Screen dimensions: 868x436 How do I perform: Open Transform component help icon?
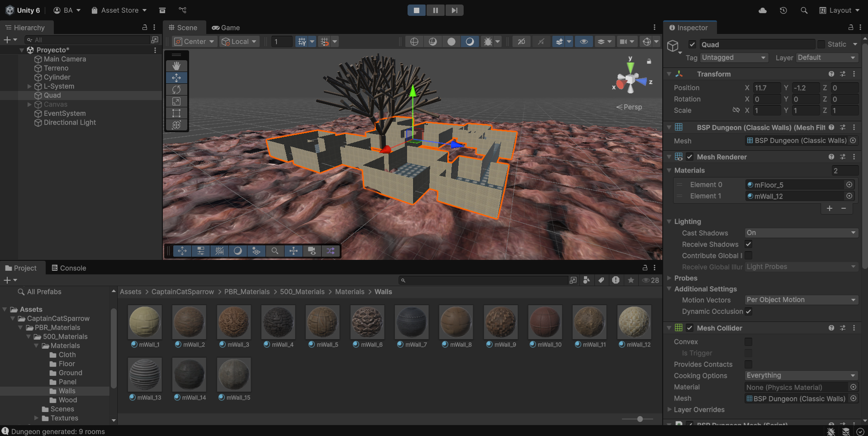(x=831, y=74)
